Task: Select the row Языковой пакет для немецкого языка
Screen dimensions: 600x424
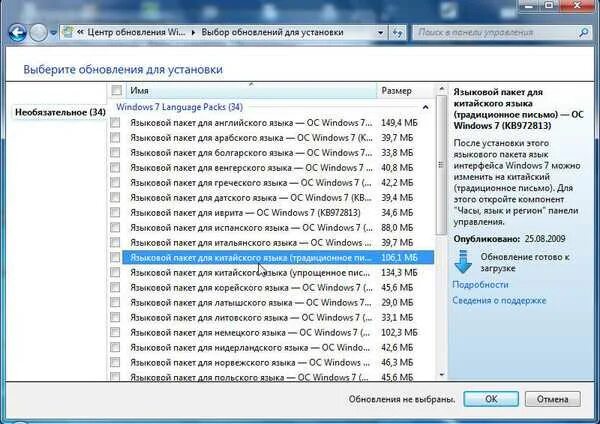Action: [278, 333]
